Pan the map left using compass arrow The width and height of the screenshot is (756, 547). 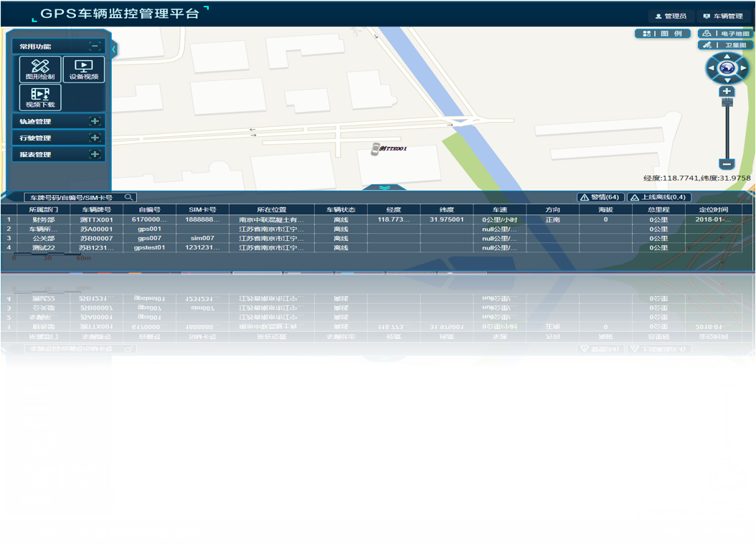pos(712,70)
